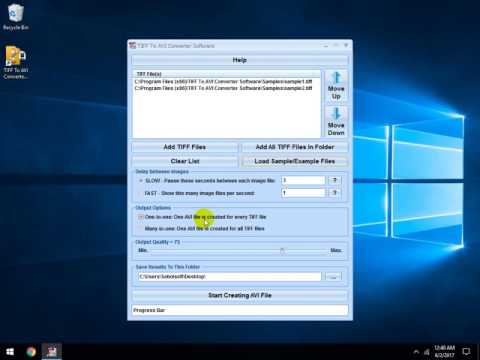Open the help question mark for FAST
Viewport: 480px width, 360px height.
pyautogui.click(x=335, y=193)
